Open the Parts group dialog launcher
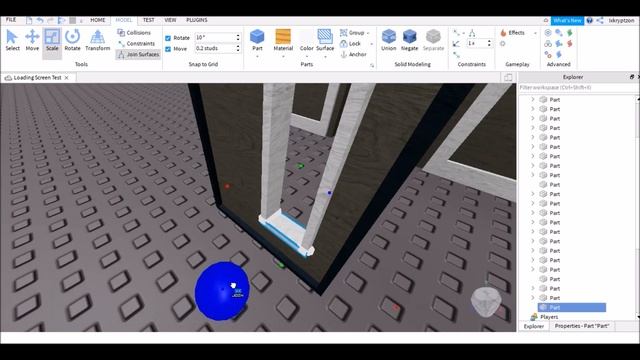The width and height of the screenshot is (640, 360). 372,65
